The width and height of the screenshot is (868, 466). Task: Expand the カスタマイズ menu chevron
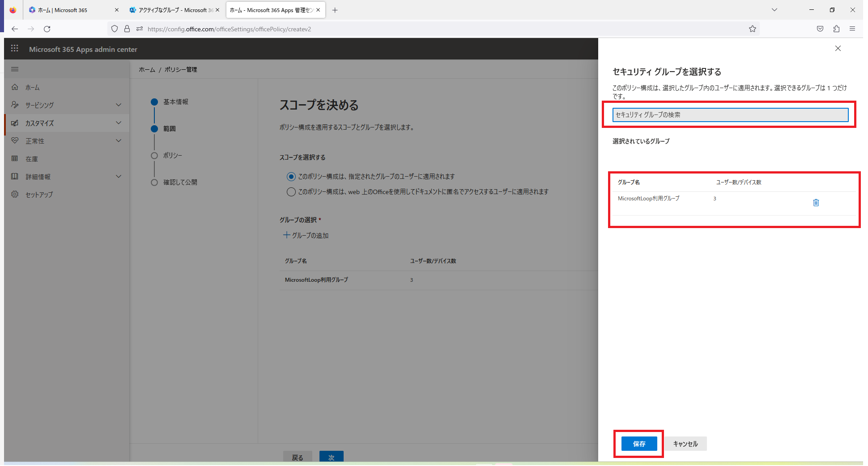[119, 123]
